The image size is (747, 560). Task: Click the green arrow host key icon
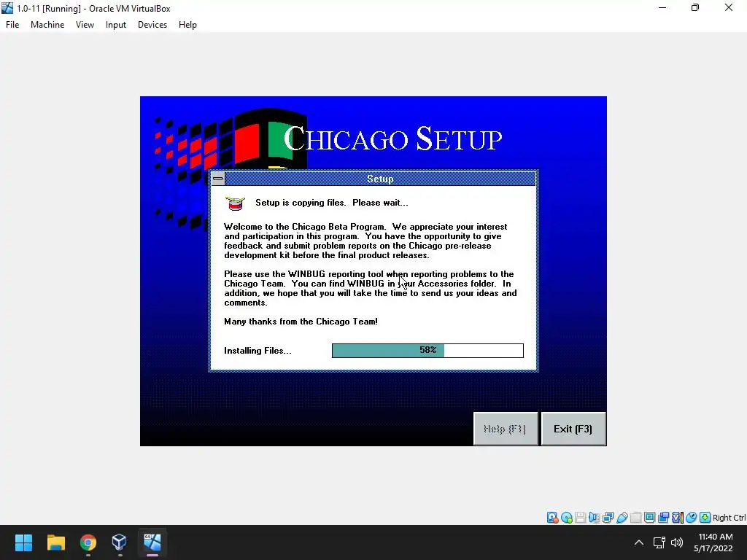(x=705, y=518)
